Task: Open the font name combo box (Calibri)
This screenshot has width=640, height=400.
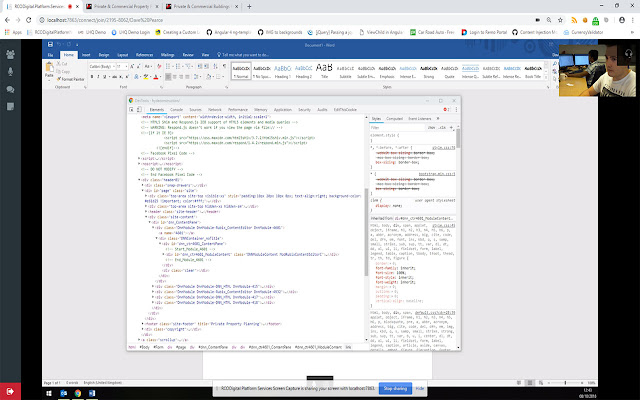Action: pos(102,66)
